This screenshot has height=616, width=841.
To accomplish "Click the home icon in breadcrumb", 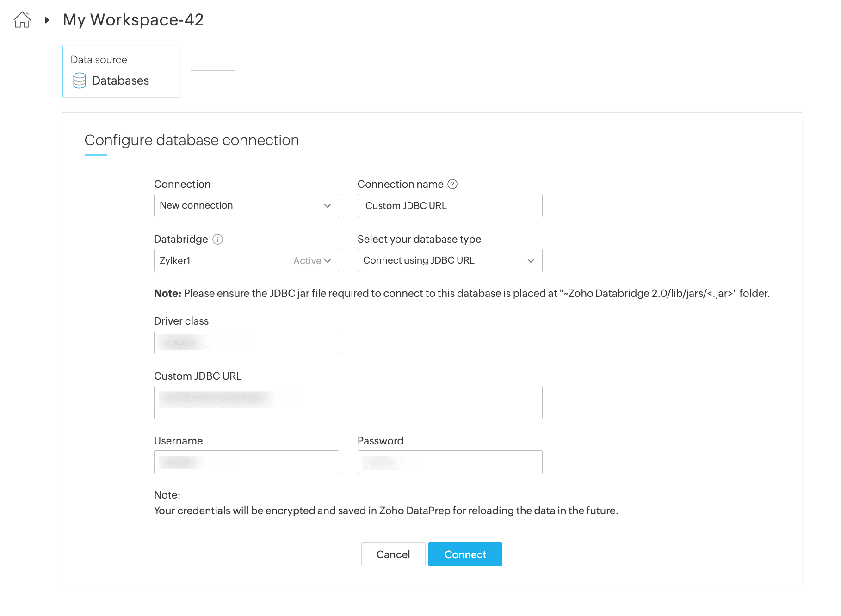I will click(22, 20).
